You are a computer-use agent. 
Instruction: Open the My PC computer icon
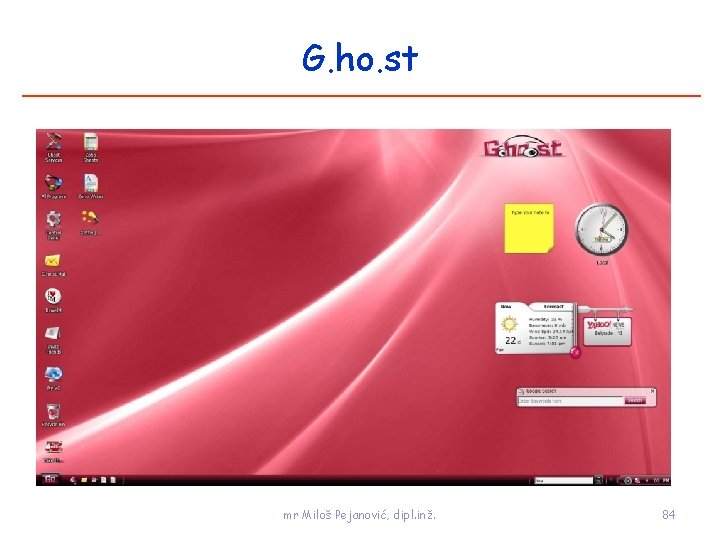click(x=53, y=378)
